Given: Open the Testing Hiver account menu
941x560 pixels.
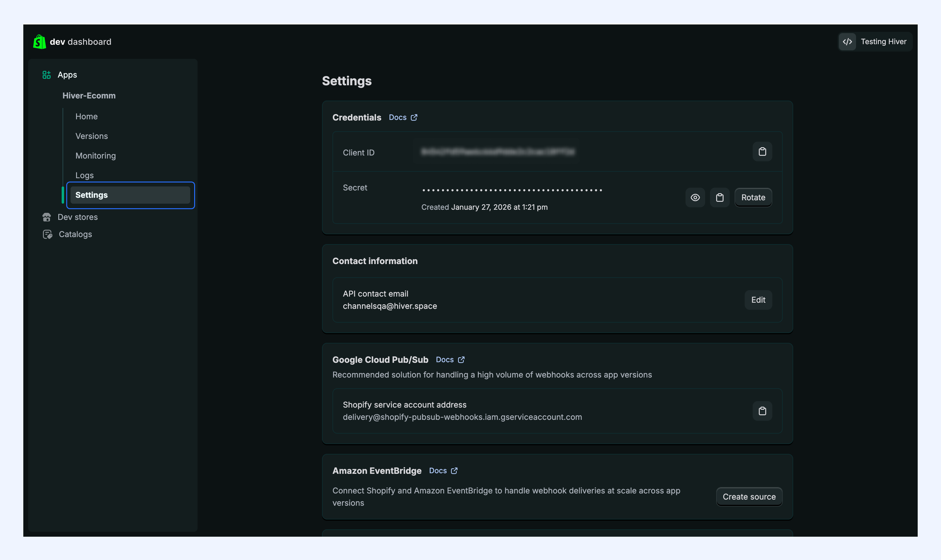Looking at the screenshot, I should [875, 41].
